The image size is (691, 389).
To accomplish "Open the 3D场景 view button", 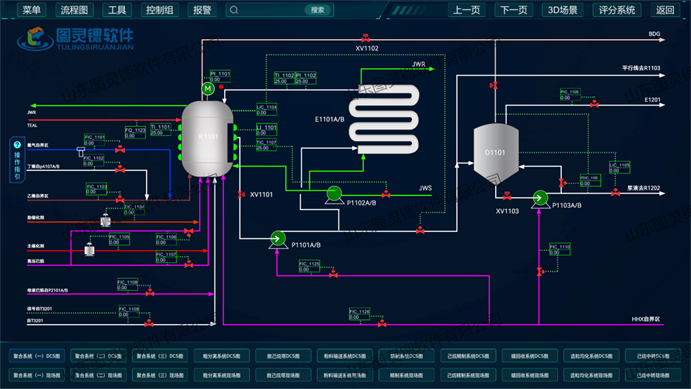I will pyautogui.click(x=563, y=10).
